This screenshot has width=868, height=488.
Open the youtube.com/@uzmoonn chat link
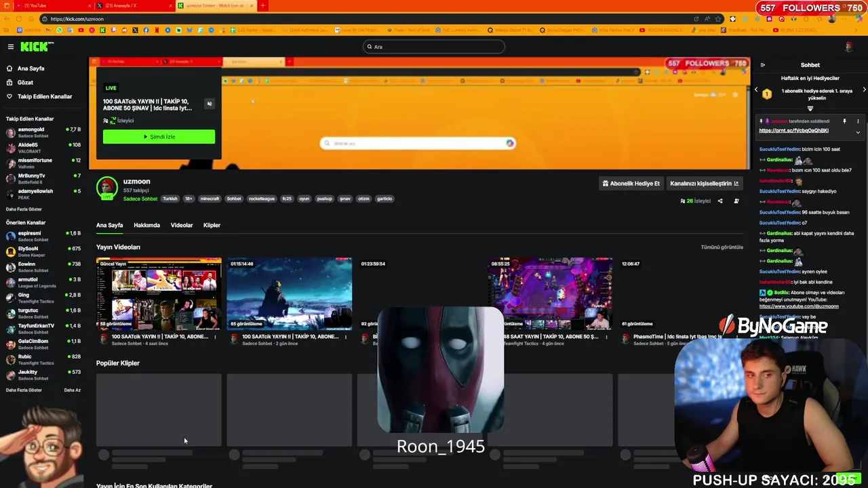coord(799,306)
